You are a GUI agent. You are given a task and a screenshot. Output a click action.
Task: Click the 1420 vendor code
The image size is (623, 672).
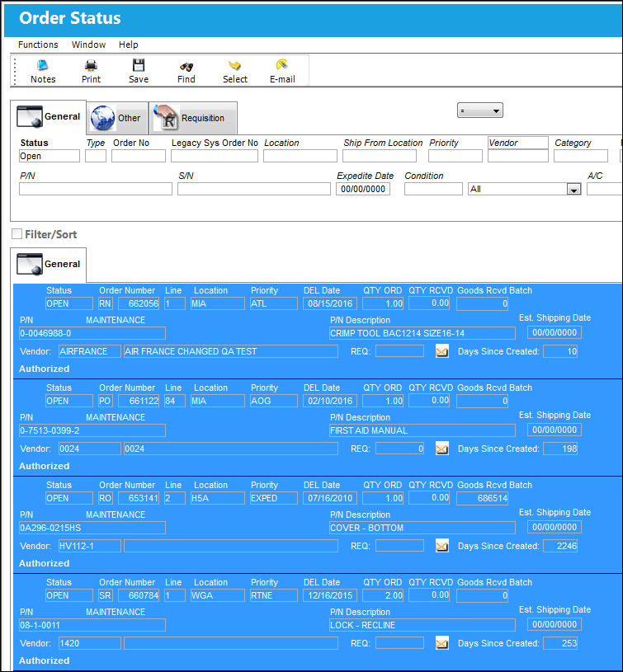point(90,643)
